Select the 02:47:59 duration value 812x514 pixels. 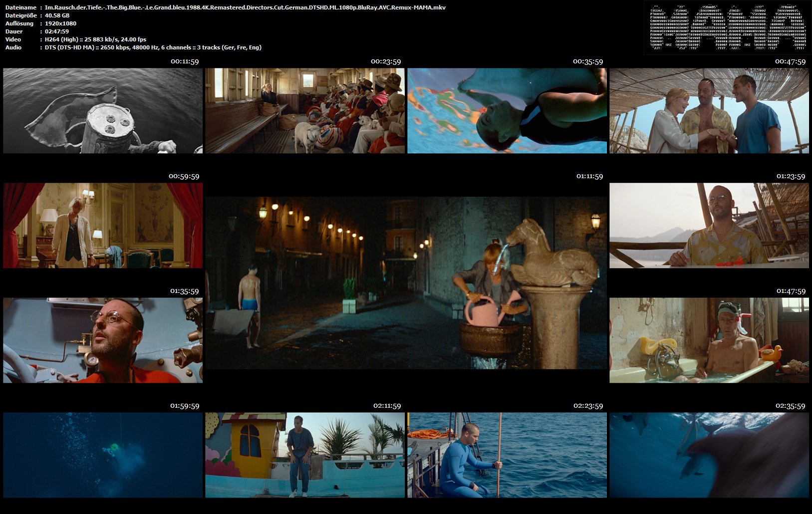[57, 31]
